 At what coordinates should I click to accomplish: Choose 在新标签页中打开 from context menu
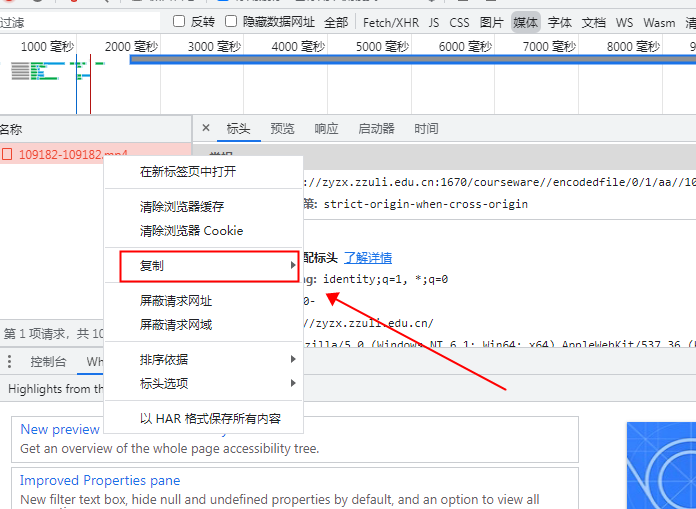[188, 172]
